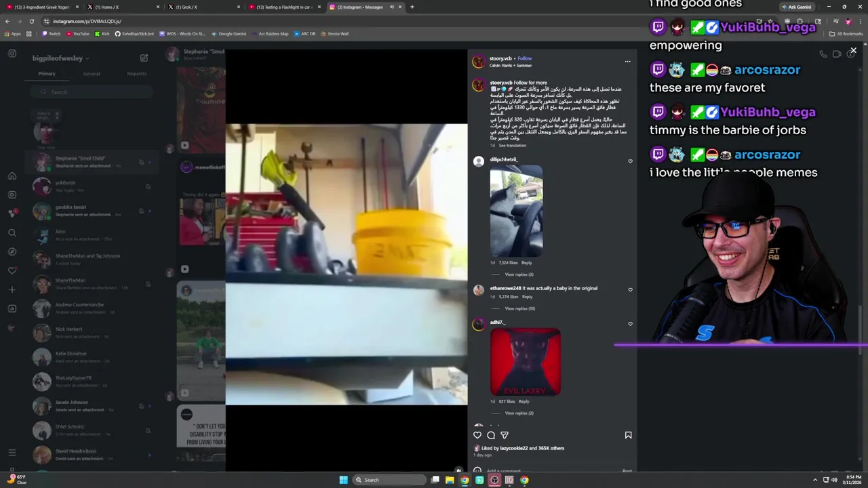The width and height of the screenshot is (868, 488).
Task: Open the Twitch bookmark
Action: point(51,34)
